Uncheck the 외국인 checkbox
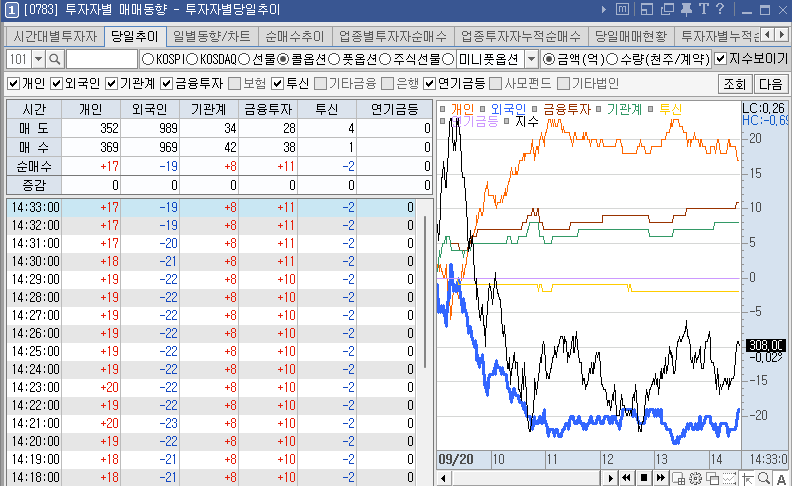This screenshot has width=792, height=486. point(57,84)
